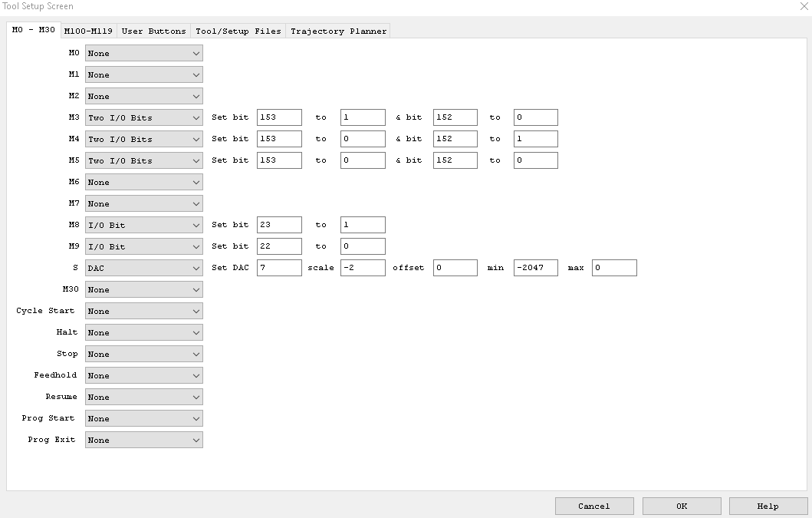
Task: Click the S DAC scale field
Action: coord(363,269)
